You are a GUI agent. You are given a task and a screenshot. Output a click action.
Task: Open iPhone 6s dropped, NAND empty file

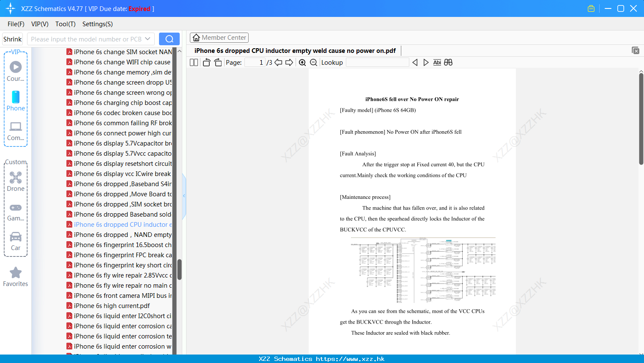click(119, 235)
